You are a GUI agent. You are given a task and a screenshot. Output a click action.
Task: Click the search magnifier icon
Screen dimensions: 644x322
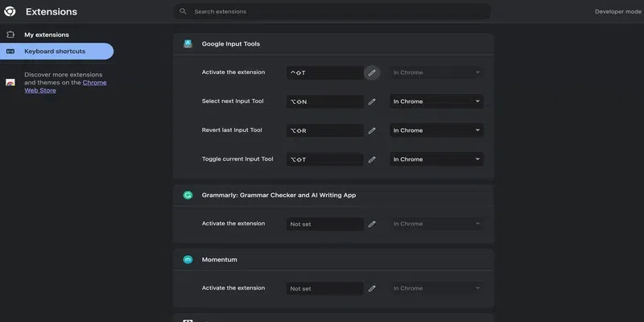point(184,12)
